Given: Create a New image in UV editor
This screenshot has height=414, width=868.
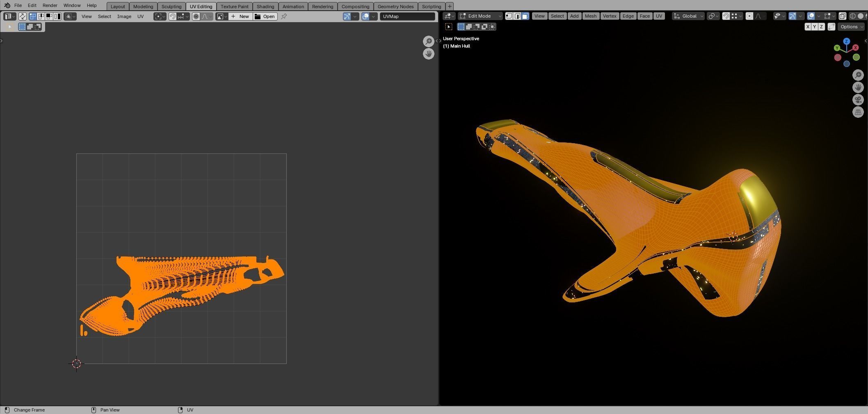Looking at the screenshot, I should click(x=240, y=16).
